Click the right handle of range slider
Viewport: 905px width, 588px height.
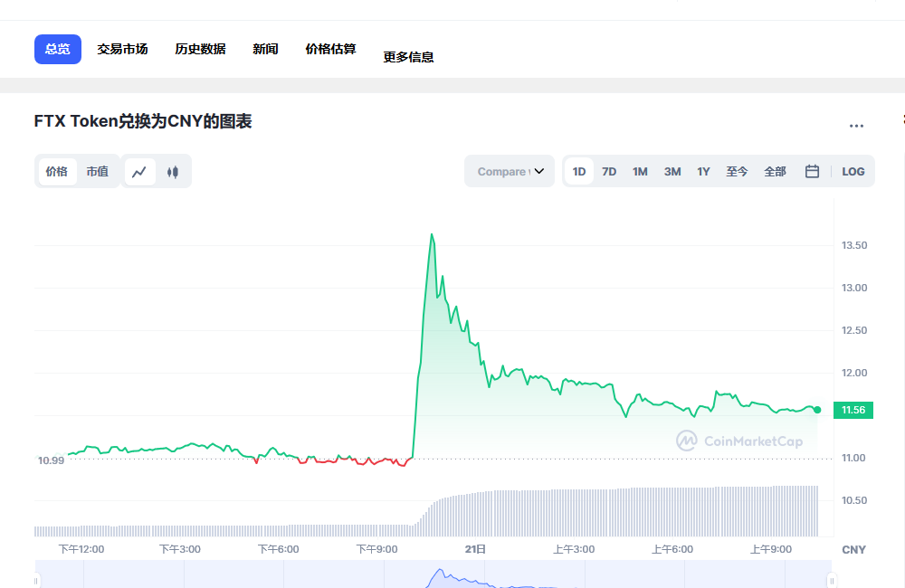pos(832,580)
